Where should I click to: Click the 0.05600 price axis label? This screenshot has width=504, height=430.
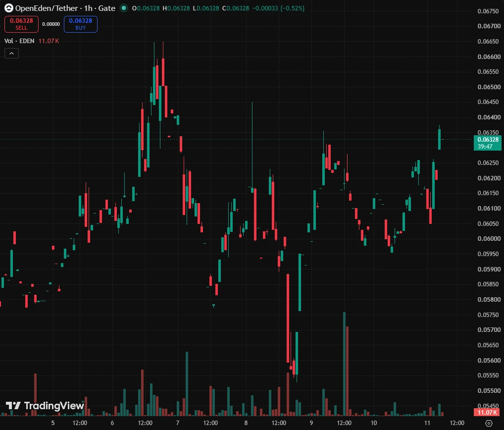(489, 361)
